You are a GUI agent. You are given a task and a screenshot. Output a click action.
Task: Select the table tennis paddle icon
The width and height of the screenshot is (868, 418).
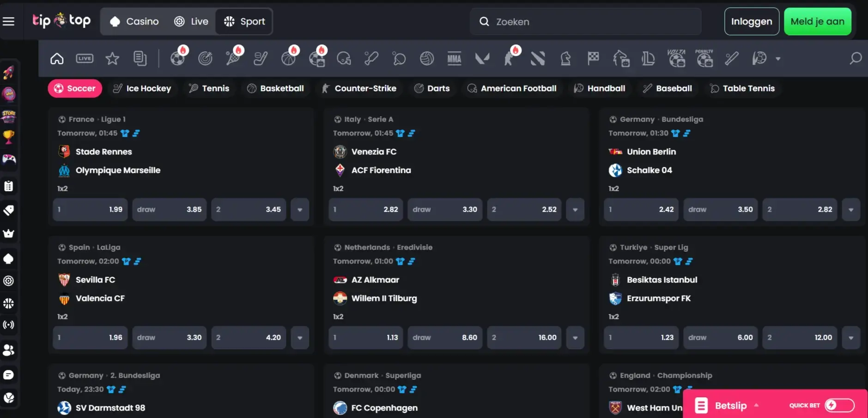pos(399,59)
